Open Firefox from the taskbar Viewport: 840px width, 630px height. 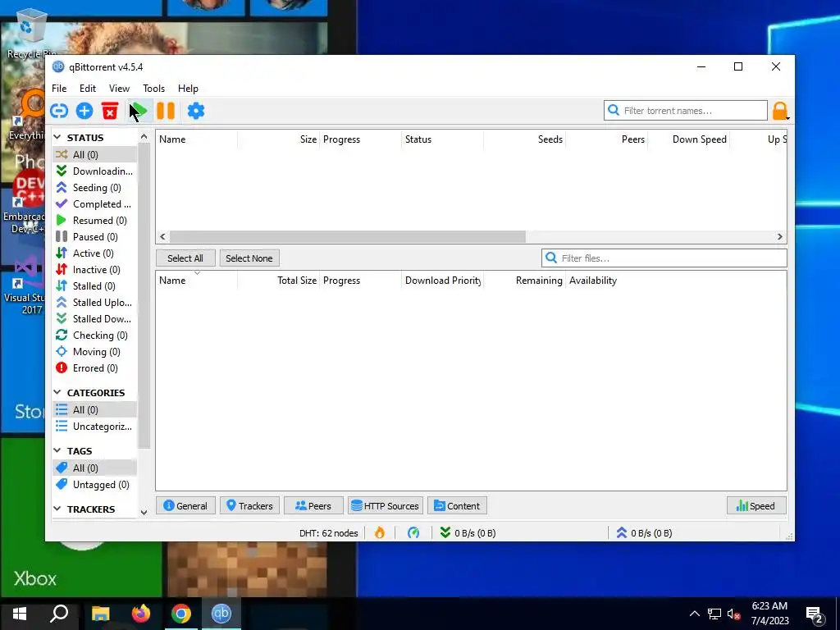pyautogui.click(x=141, y=614)
